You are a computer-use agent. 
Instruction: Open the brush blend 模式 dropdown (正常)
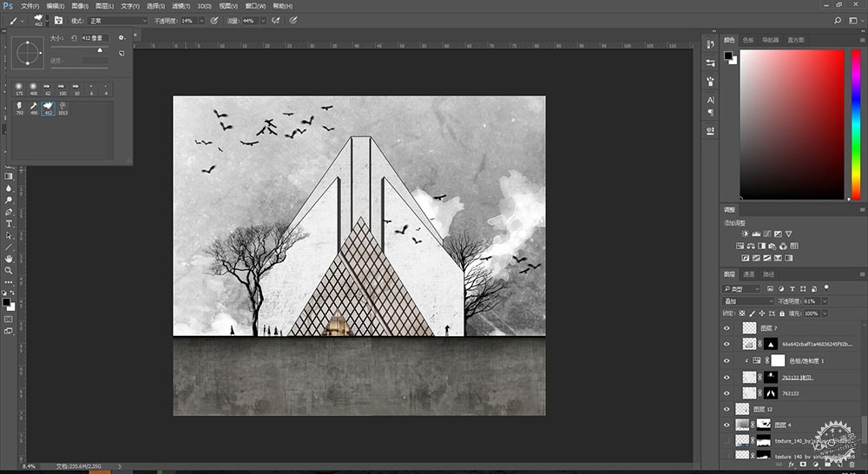point(118,21)
